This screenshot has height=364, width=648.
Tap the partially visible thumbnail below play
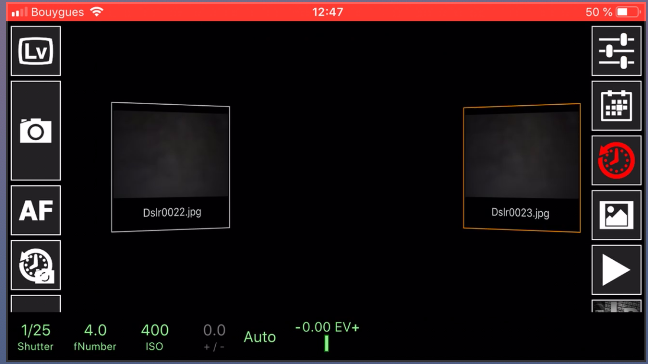(x=616, y=306)
